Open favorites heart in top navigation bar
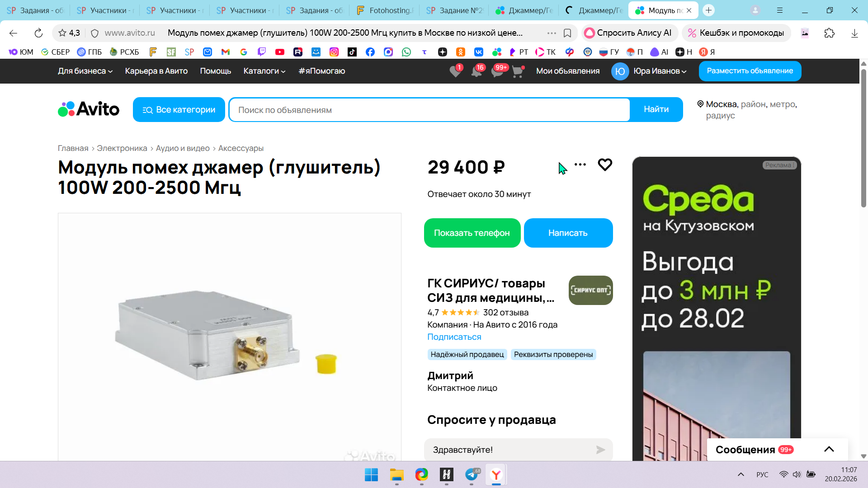This screenshot has width=868, height=488. click(x=455, y=71)
